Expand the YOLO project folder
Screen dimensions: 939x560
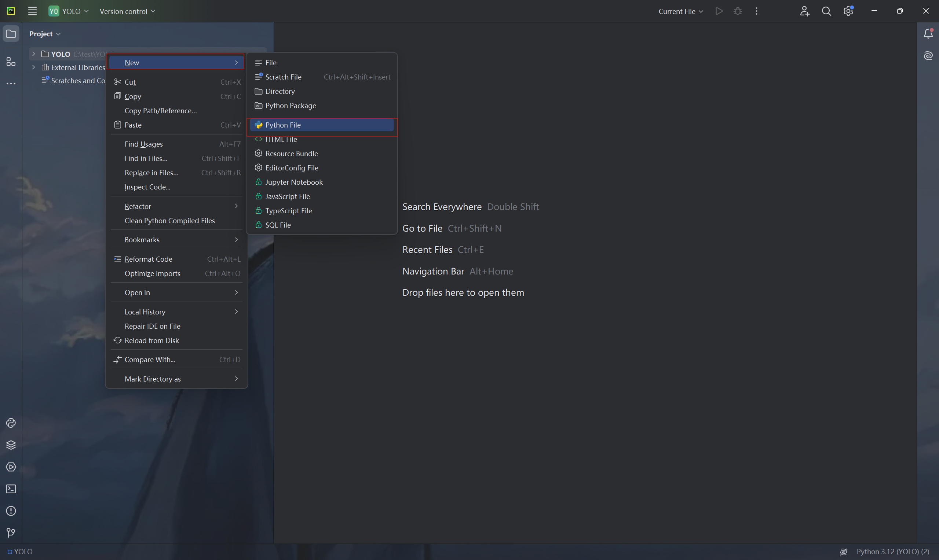click(x=34, y=54)
